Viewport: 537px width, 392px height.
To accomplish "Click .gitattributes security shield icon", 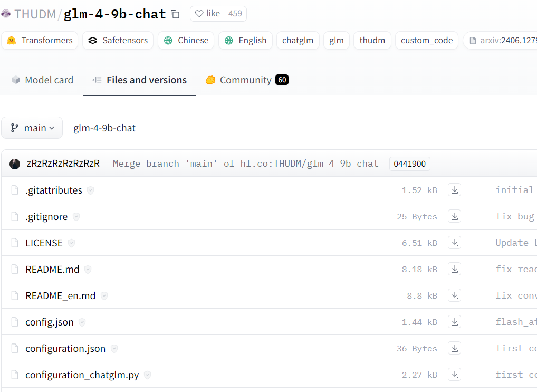I will point(90,190).
